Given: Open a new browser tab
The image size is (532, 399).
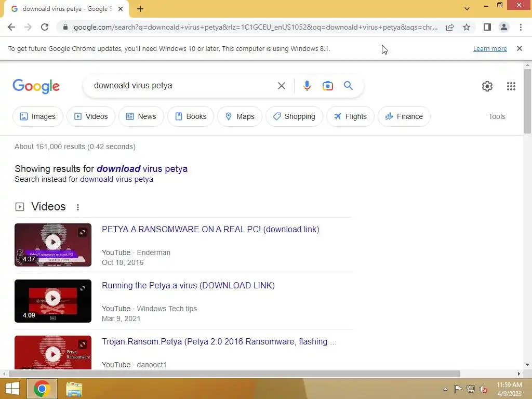Looking at the screenshot, I should tap(140, 9).
